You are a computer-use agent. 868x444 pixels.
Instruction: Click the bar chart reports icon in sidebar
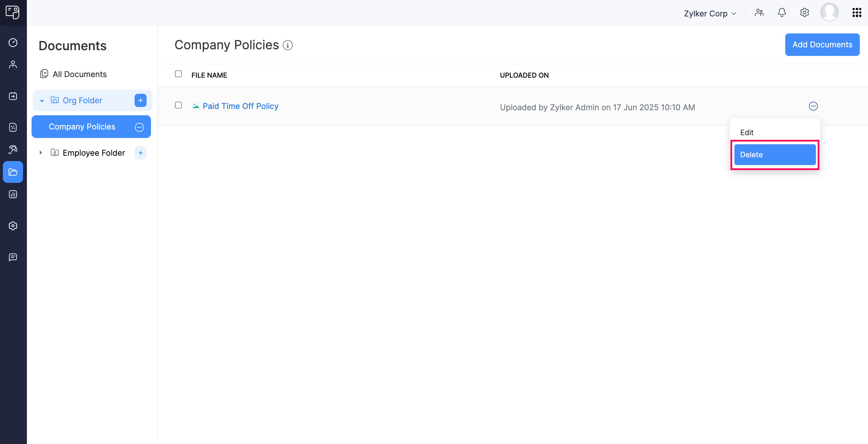coord(13,194)
